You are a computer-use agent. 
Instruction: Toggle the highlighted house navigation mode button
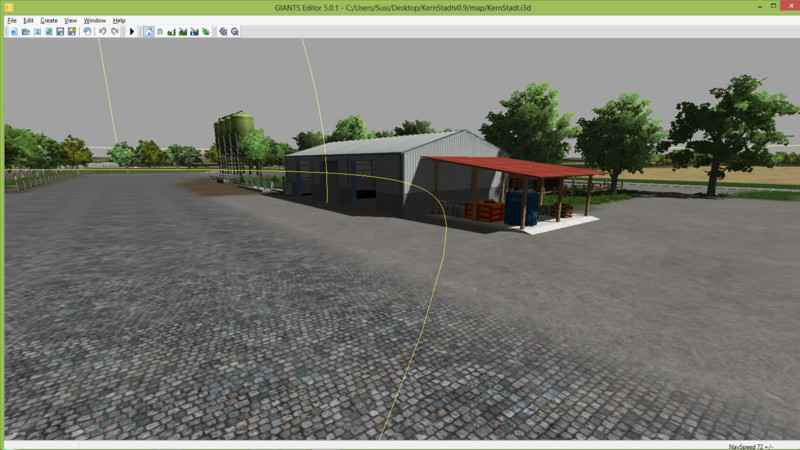pos(148,31)
